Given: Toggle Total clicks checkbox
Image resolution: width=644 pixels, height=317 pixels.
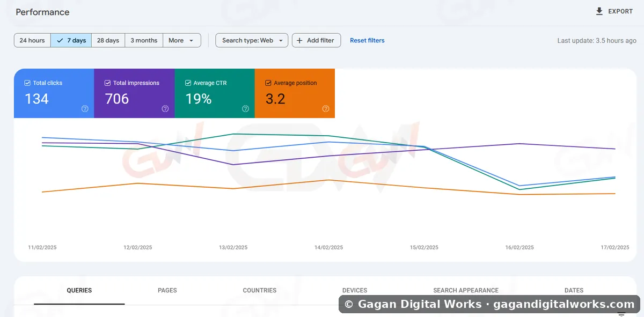Looking at the screenshot, I should (x=27, y=83).
